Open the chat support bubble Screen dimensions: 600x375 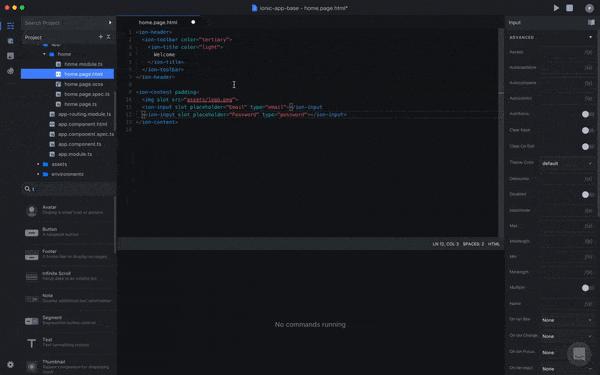coord(579,354)
